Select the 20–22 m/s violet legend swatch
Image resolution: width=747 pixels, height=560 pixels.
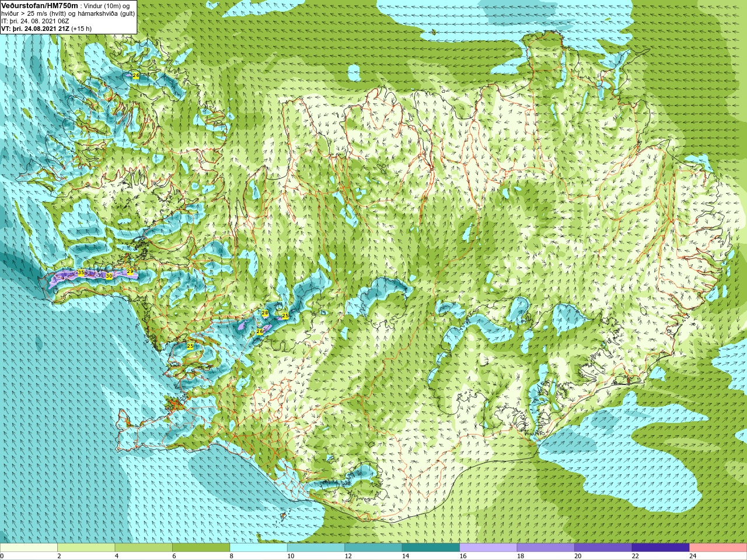[x=603, y=548]
